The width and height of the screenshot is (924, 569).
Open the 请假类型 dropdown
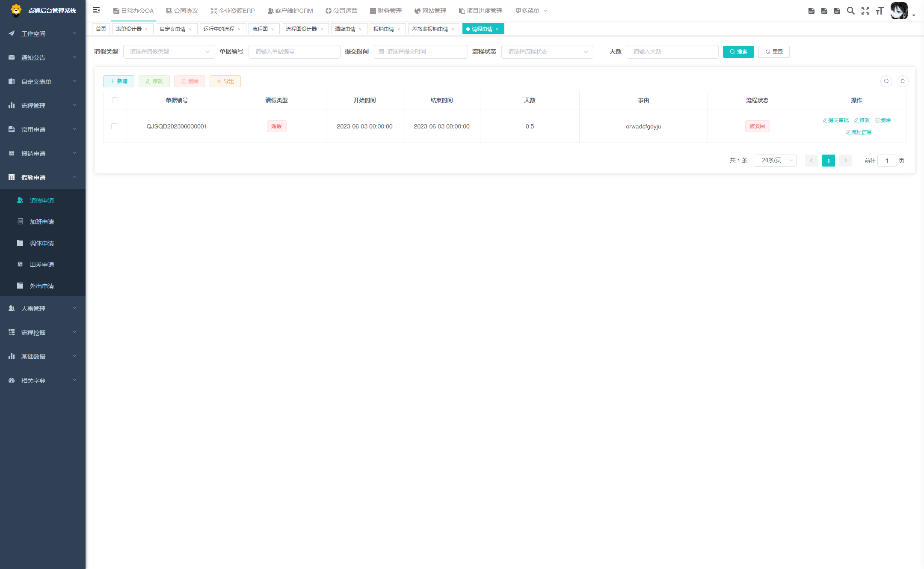169,52
